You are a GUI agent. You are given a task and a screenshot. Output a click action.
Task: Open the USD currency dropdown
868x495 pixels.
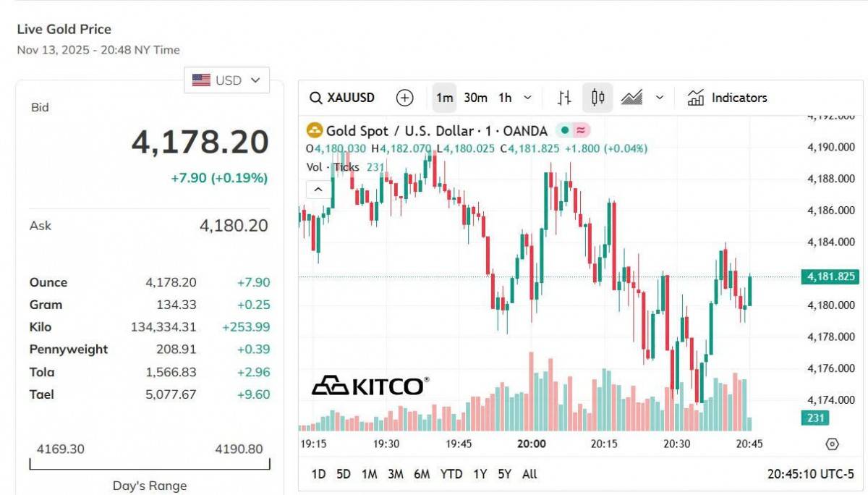click(x=226, y=80)
